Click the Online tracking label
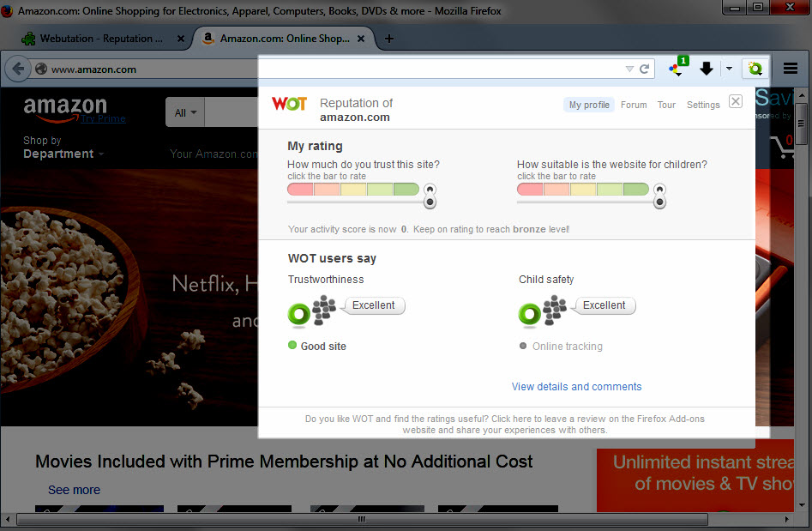812x531 pixels. point(568,346)
